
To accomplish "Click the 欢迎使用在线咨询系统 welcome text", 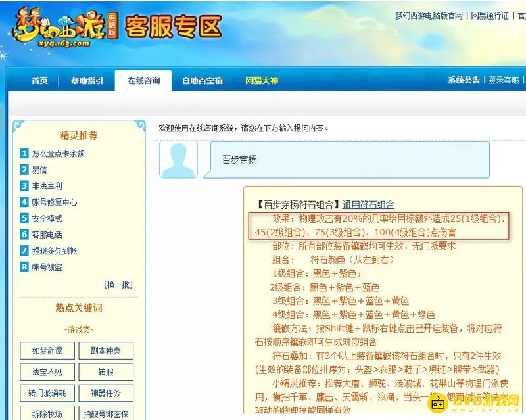I will [243, 128].
